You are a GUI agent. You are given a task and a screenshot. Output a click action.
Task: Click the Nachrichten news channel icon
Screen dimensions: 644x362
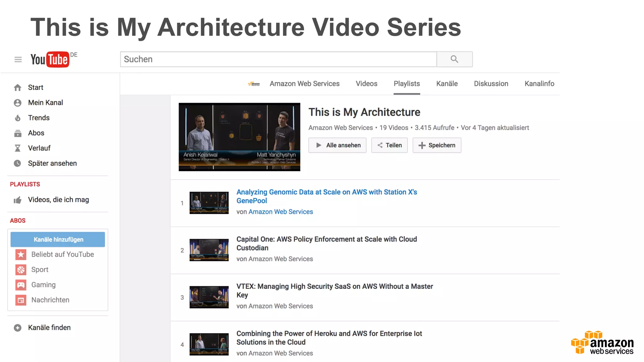tap(21, 300)
